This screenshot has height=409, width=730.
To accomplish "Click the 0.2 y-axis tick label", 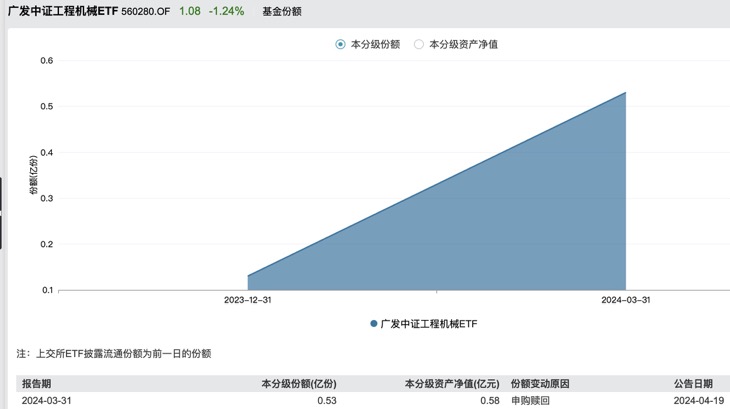I will [47, 244].
